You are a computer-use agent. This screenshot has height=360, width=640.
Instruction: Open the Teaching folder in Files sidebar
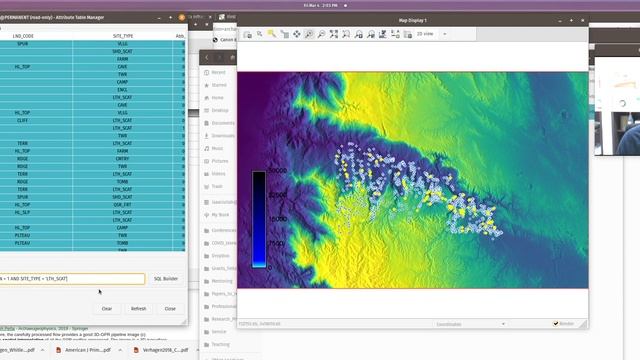220,344
